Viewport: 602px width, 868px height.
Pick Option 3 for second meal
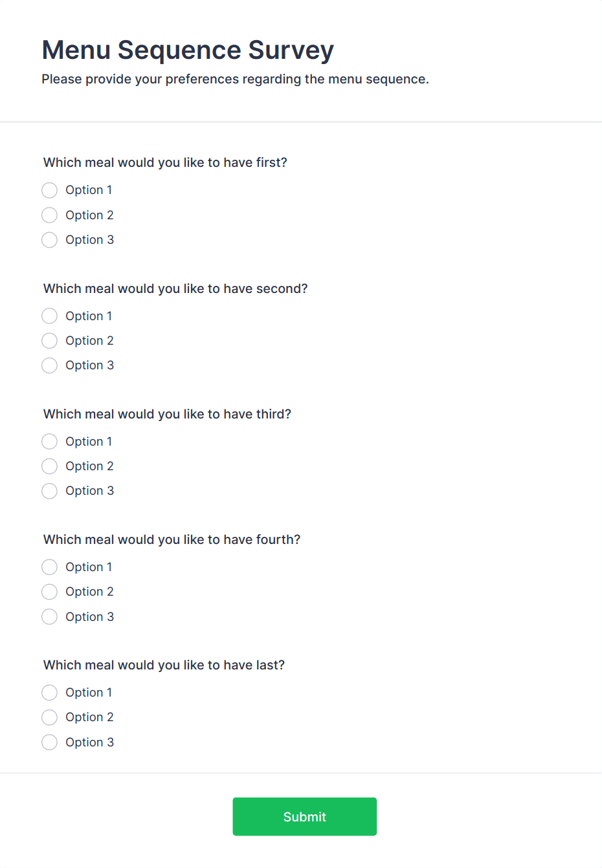(50, 365)
